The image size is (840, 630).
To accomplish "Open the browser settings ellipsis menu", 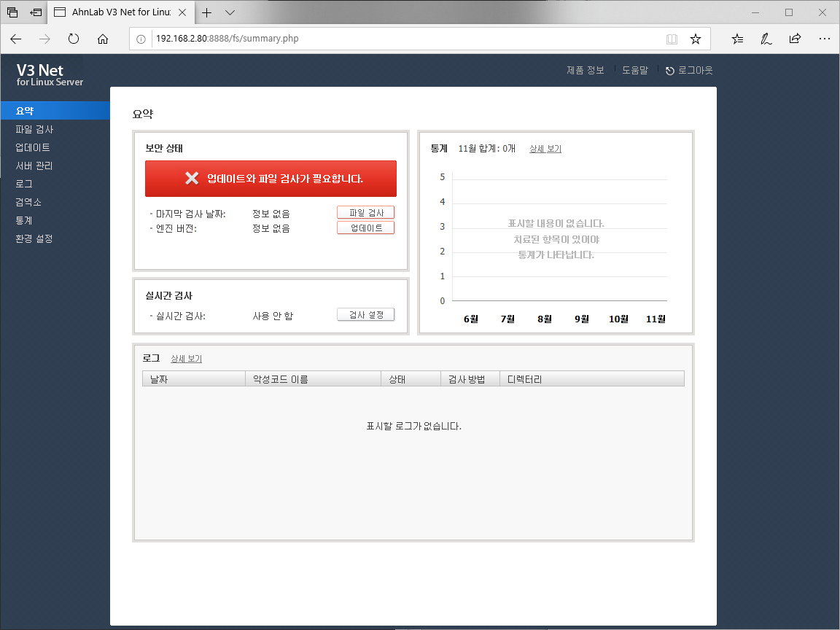I will click(825, 39).
